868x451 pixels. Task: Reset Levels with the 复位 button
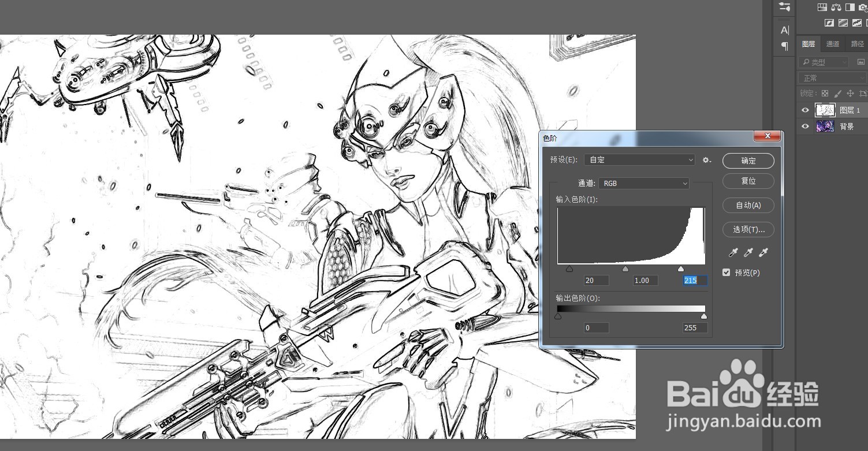coord(748,181)
